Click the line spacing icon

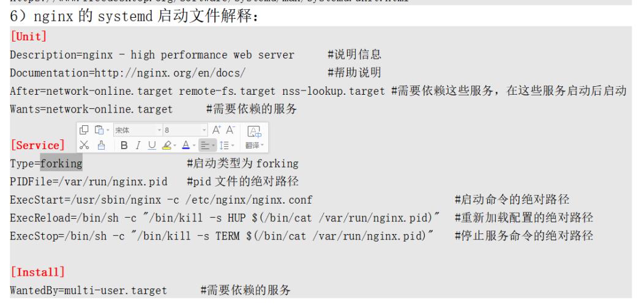pos(224,145)
